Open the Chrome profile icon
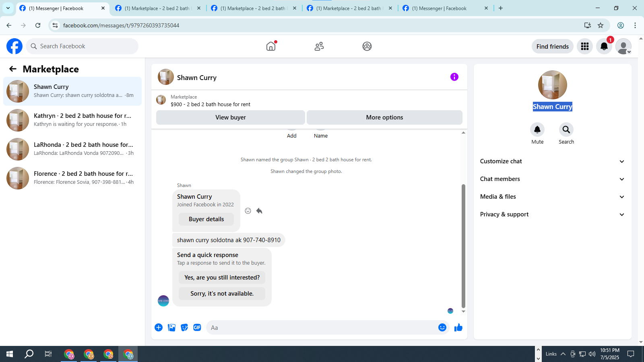This screenshot has width=644, height=362. [x=621, y=25]
